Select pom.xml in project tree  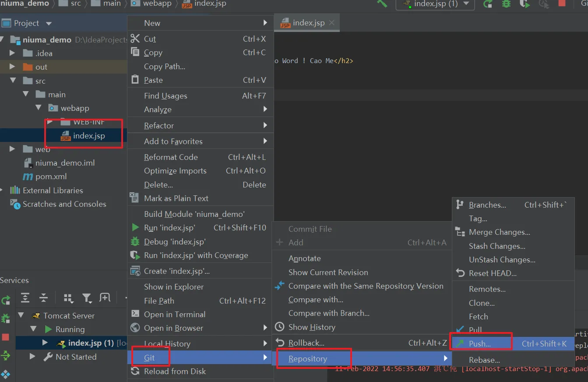tap(51, 177)
